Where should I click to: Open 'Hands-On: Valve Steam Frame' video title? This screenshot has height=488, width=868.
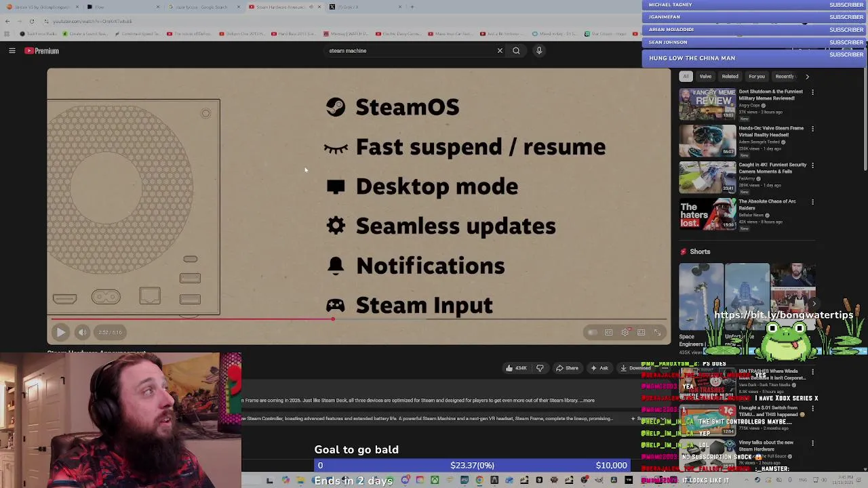[x=771, y=131]
